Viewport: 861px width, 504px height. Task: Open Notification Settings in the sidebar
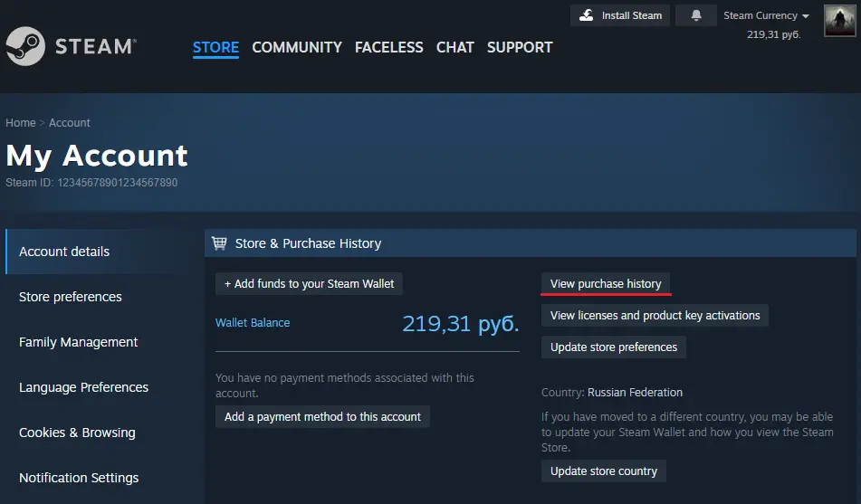pyautogui.click(x=79, y=478)
